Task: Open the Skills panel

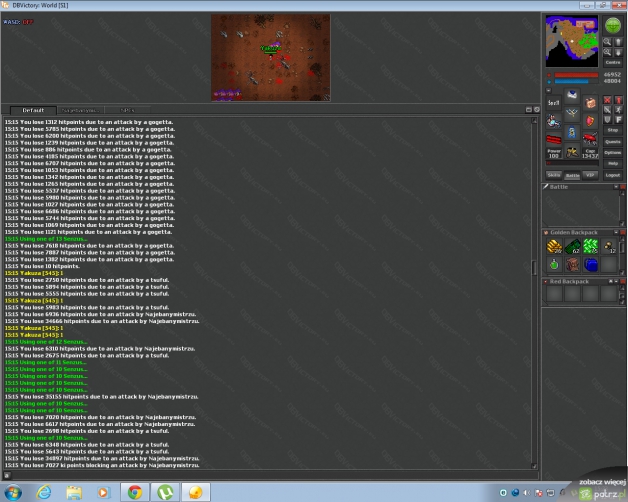Action: click(x=553, y=174)
